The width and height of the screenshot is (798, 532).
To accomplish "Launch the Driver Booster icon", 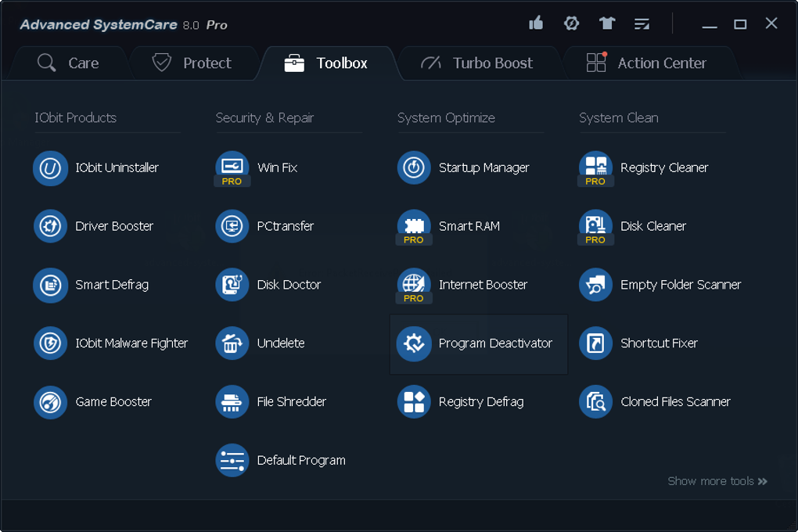I will tap(50, 227).
